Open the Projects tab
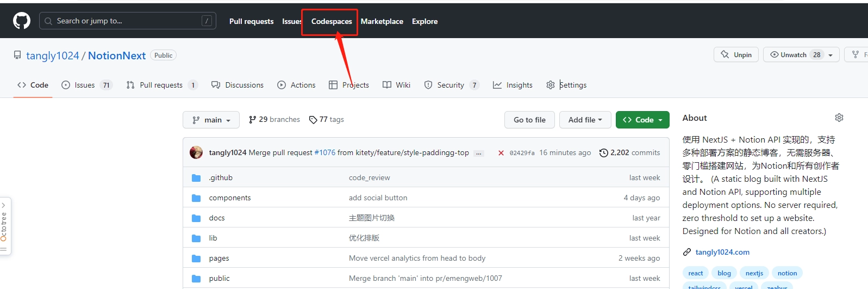868x289 pixels. (349, 85)
